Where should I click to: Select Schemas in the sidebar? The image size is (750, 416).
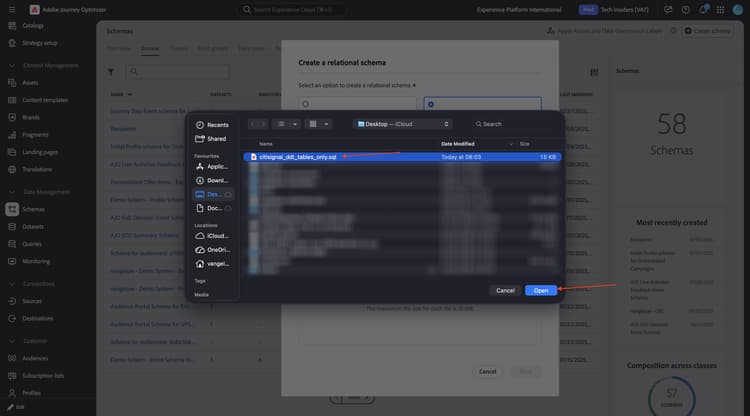[x=33, y=209]
